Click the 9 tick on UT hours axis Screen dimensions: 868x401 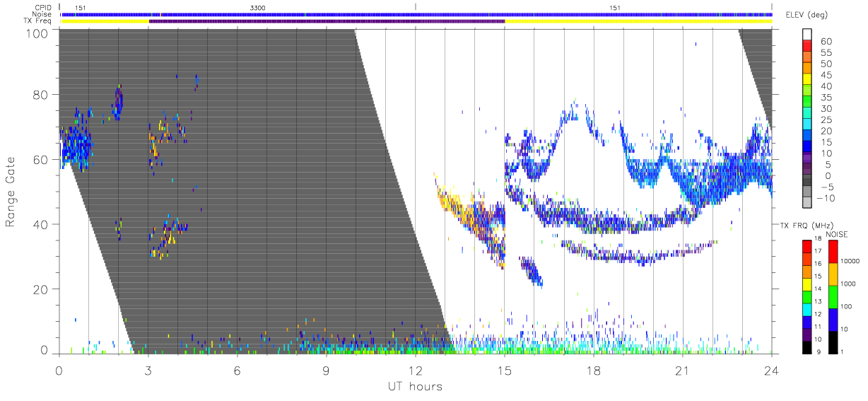[x=326, y=370]
